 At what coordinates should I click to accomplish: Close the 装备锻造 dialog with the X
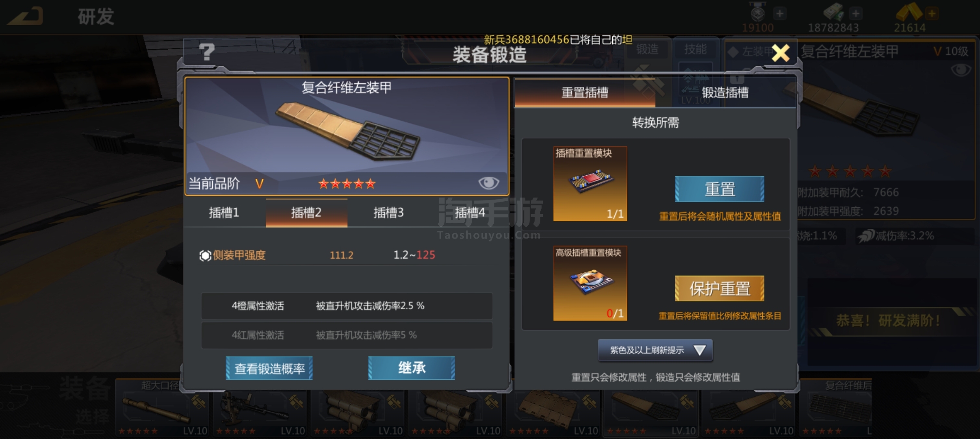pyautogui.click(x=781, y=53)
